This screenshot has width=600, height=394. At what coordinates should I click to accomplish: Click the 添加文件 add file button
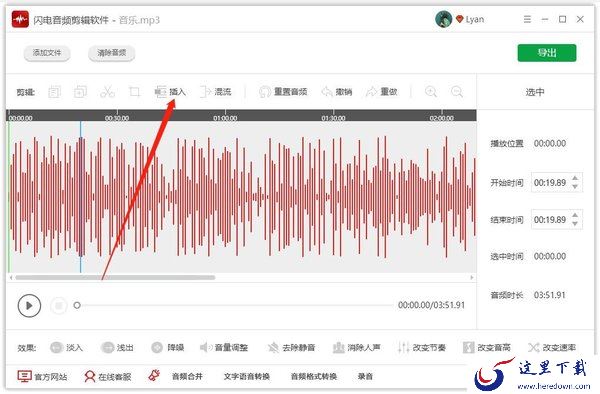pyautogui.click(x=47, y=53)
